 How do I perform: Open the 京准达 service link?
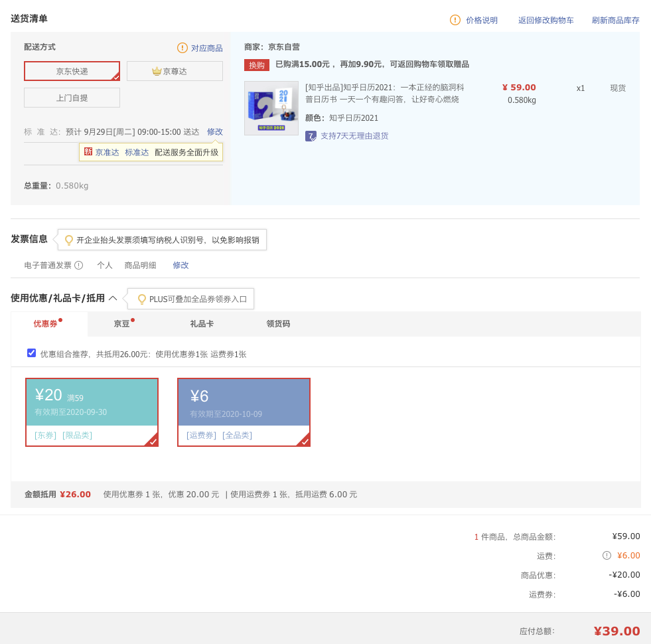coord(107,153)
